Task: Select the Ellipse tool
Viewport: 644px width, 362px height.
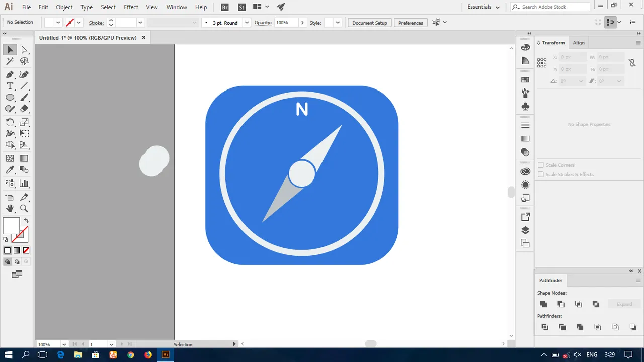Action: 10,98
